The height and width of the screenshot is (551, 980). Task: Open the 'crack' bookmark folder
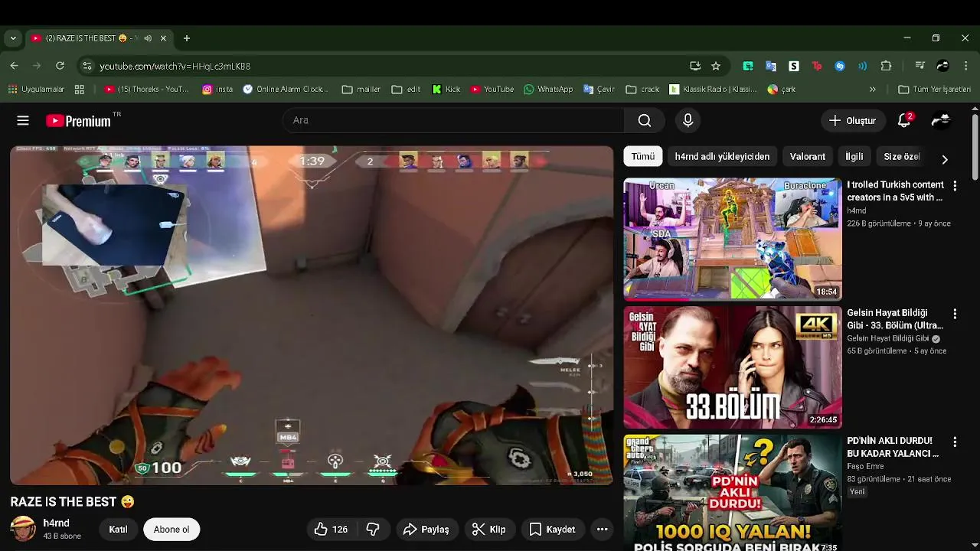coord(642,90)
